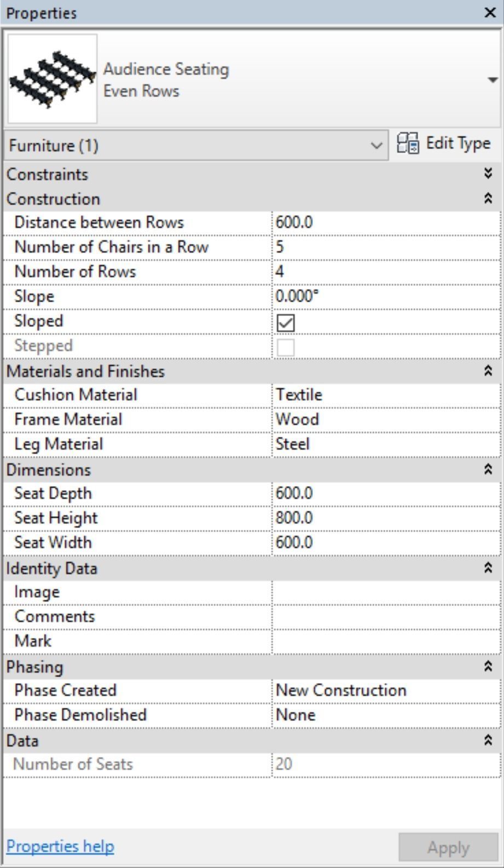Screen dimensions: 504x868
Task: Collapse the Dimensions section chevron
Action: click(x=488, y=470)
